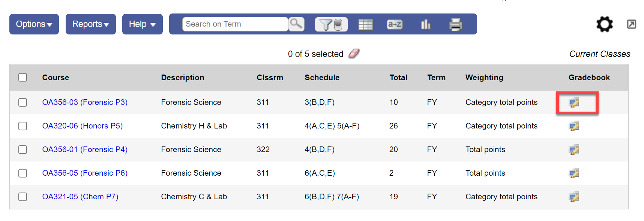The image size is (644, 221).
Task: Clear selections using the eraser icon
Action: click(354, 53)
